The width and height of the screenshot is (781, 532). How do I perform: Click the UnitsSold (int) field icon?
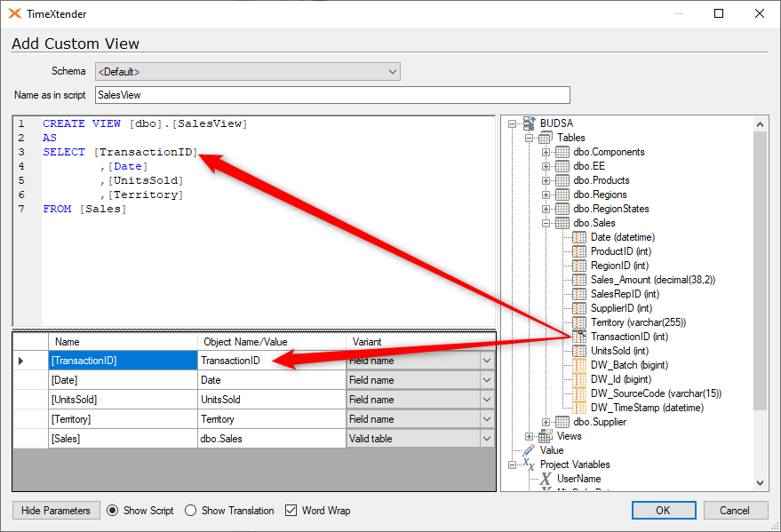(x=579, y=351)
